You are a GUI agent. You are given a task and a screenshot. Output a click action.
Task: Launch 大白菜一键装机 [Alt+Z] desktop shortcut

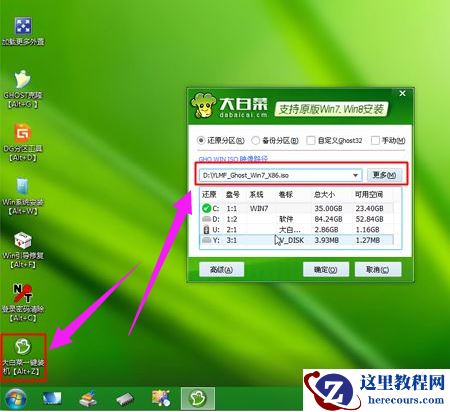pyautogui.click(x=23, y=357)
